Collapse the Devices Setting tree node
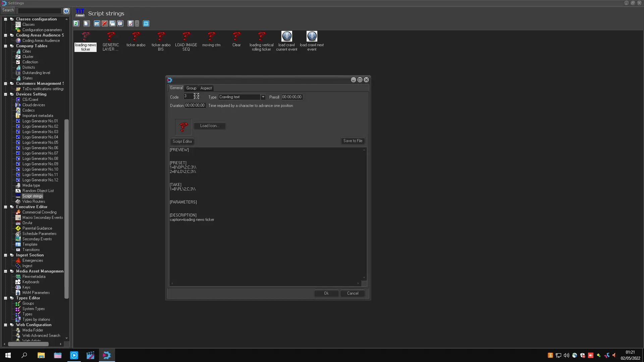 5,95
